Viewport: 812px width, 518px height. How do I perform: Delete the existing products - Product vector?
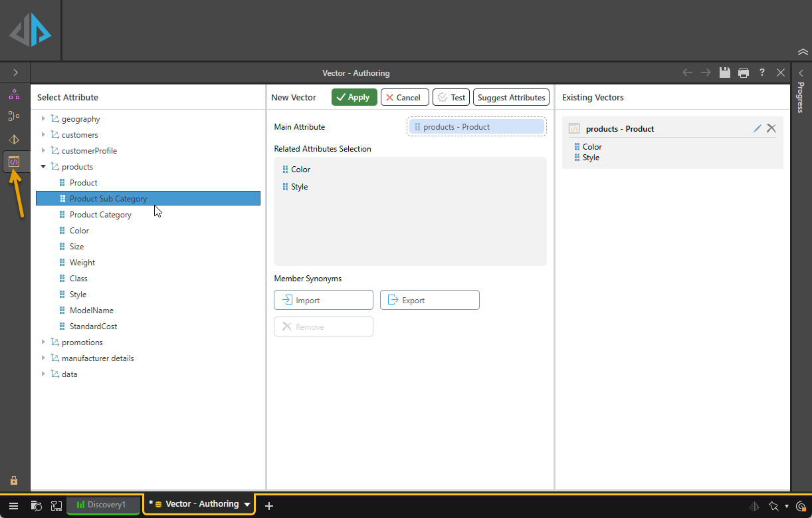point(771,128)
